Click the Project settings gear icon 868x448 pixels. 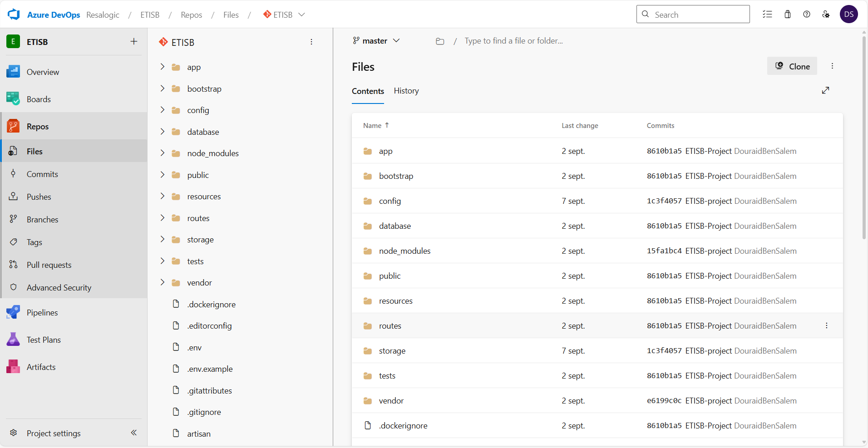[14, 433]
